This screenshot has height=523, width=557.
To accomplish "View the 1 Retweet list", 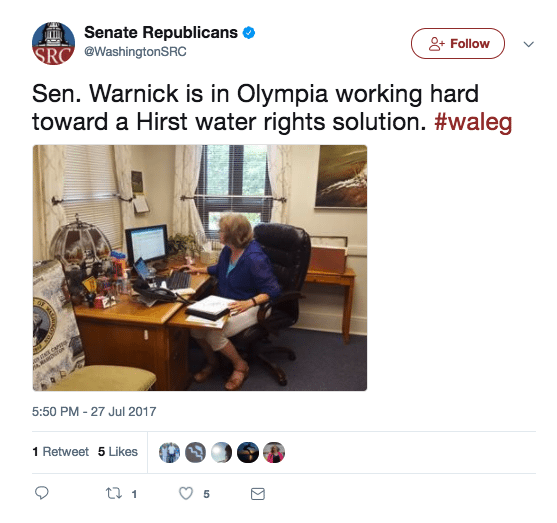I will click(x=60, y=452).
